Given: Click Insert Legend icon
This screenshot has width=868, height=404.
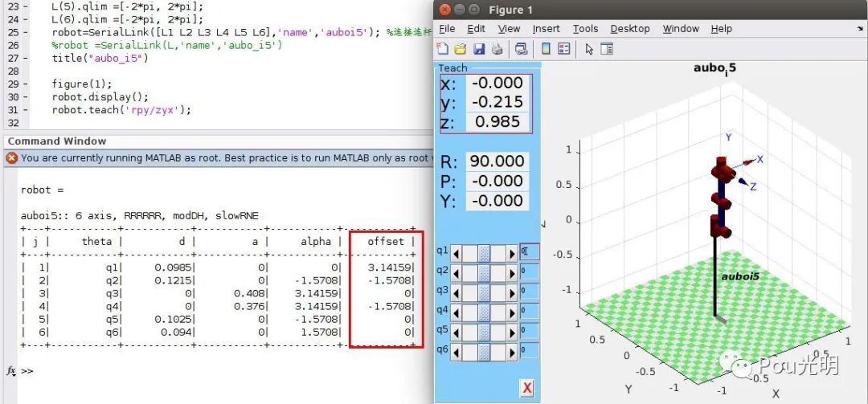Looking at the screenshot, I should tap(563, 49).
